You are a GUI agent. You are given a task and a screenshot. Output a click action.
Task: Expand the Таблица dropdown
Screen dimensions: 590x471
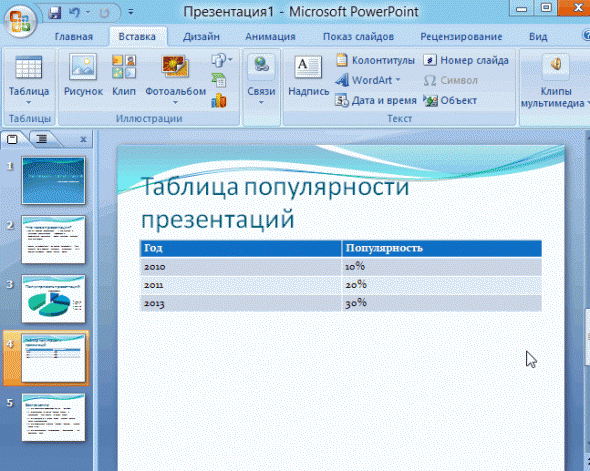[x=29, y=102]
